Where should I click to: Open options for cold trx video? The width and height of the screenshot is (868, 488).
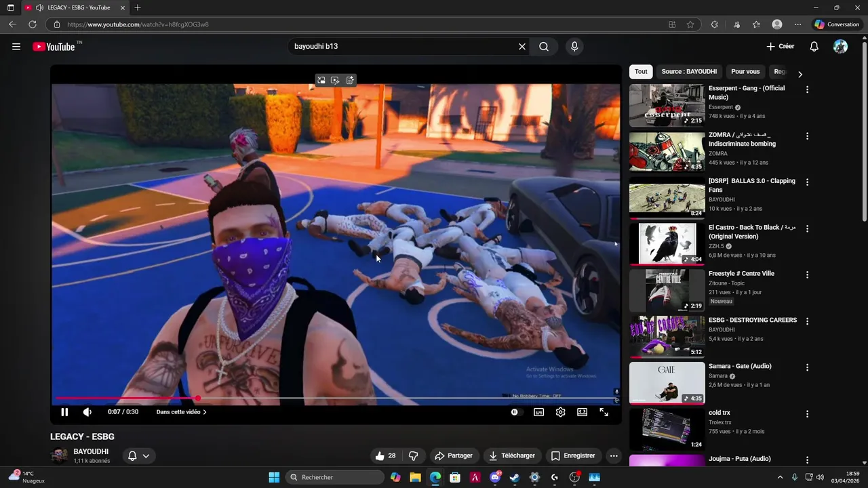[x=807, y=414]
